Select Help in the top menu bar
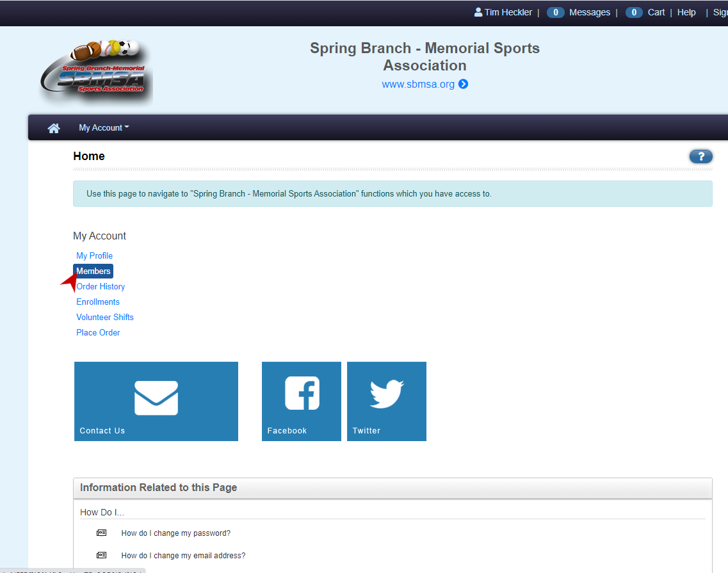The image size is (728, 573). point(686,12)
